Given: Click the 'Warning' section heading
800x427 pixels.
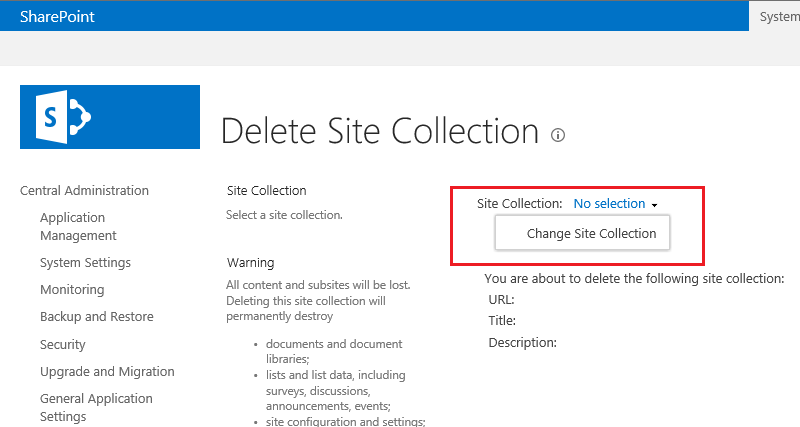Looking at the screenshot, I should click(x=251, y=263).
